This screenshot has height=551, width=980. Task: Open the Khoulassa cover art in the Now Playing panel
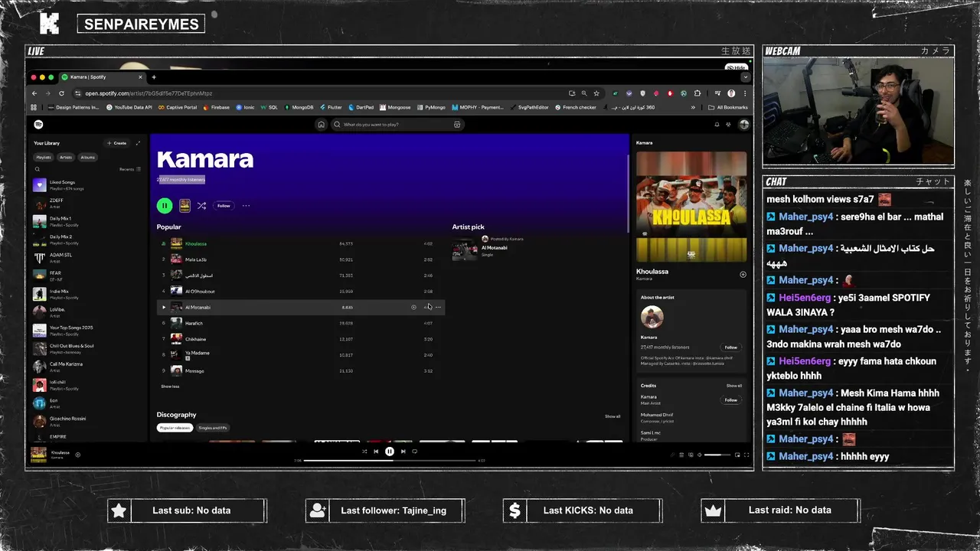click(691, 207)
